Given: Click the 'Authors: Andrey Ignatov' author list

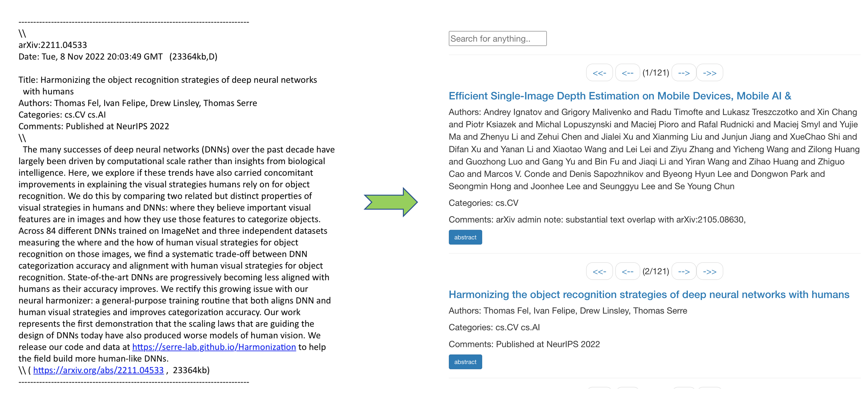Looking at the screenshot, I should point(654,149).
